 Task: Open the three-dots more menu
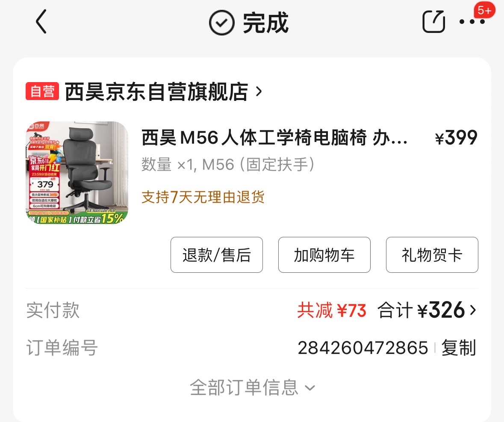472,22
